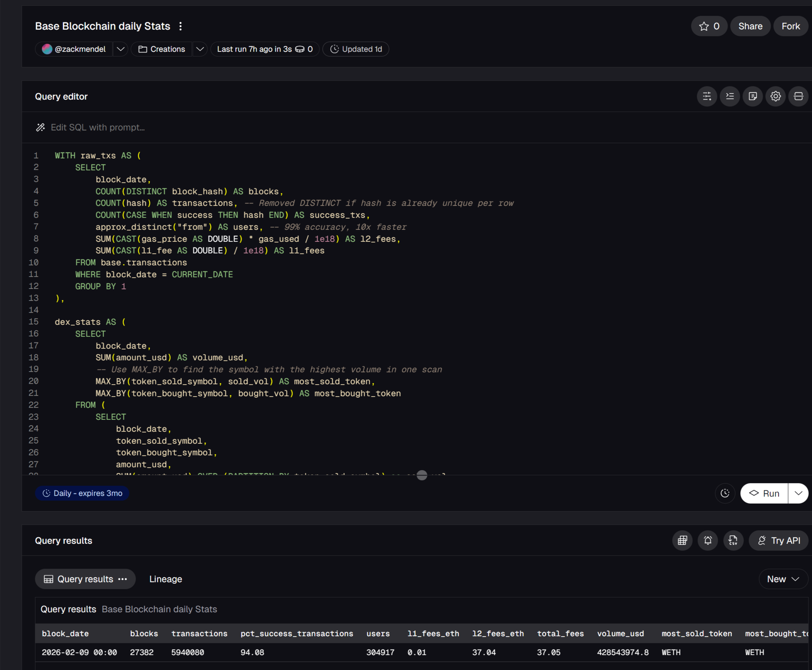Click the Daily expires 3mo schedule badge
Screen dimensions: 812x670
coord(82,493)
